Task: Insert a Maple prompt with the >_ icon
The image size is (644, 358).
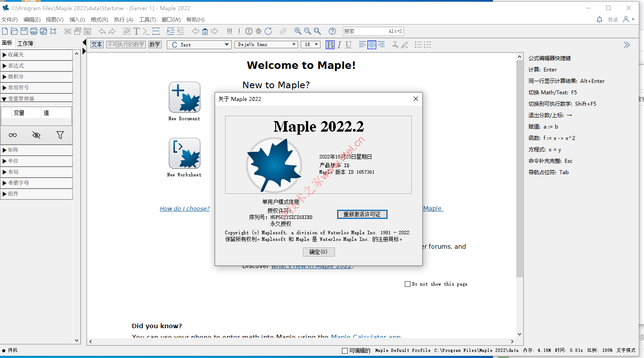Action: coord(146,31)
